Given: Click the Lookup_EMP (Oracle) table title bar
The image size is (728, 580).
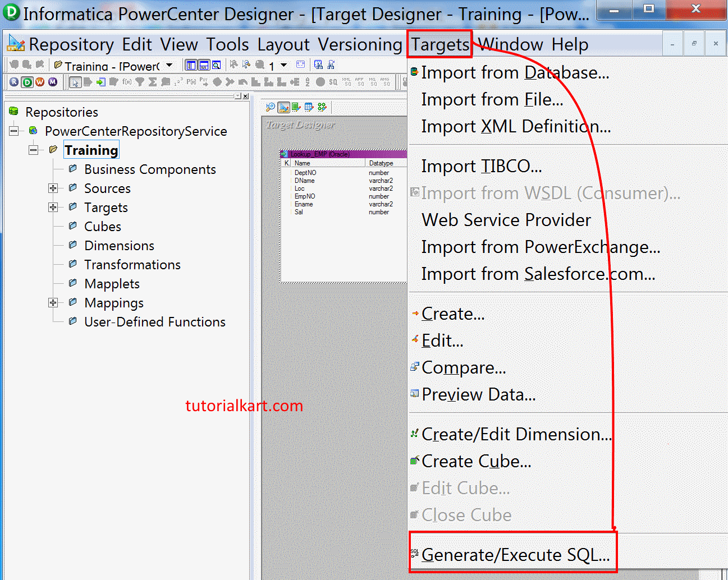Looking at the screenshot, I should click(x=344, y=154).
